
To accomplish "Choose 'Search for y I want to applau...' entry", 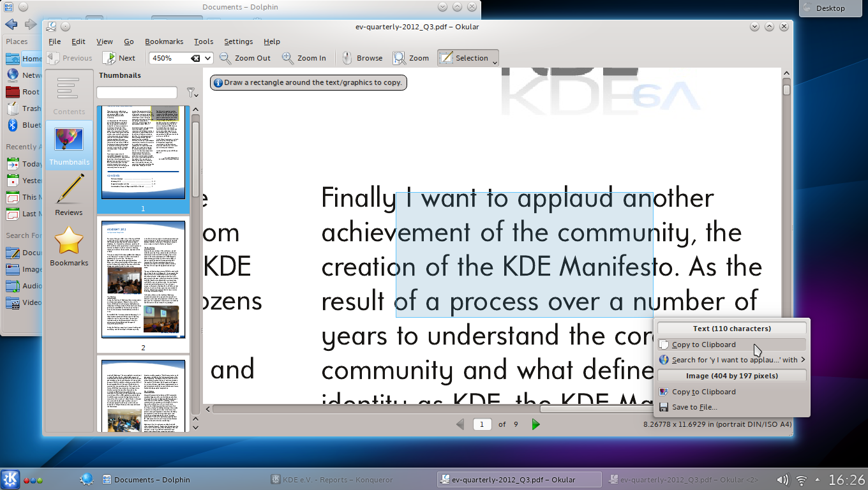I will pos(731,360).
